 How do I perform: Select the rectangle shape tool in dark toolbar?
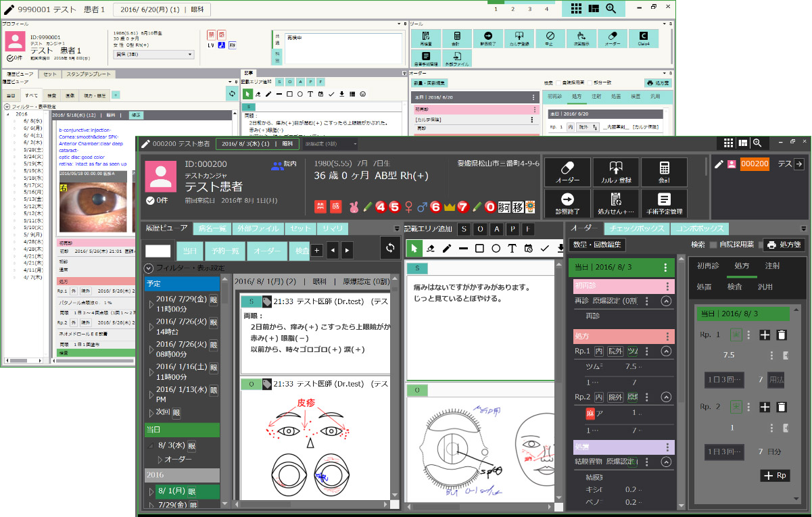coord(479,249)
